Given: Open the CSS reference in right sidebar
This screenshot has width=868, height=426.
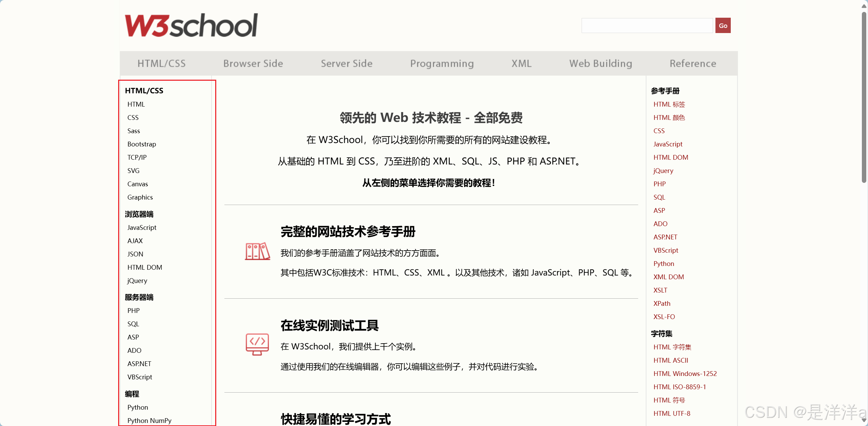Looking at the screenshot, I should (659, 131).
